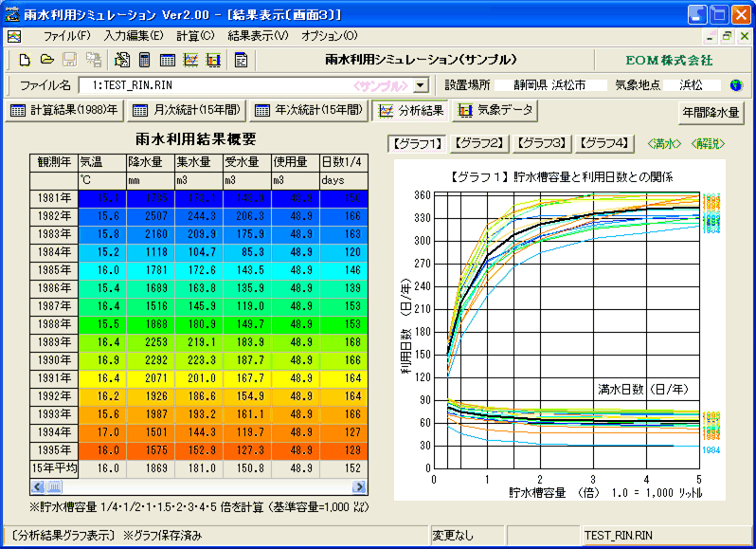Click the calculator toolbar icon

point(144,60)
